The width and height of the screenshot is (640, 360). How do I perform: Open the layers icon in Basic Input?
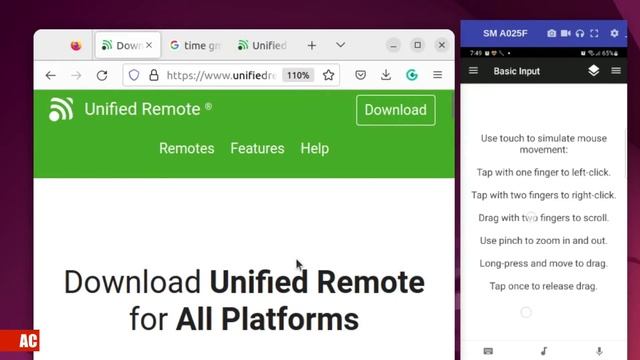pyautogui.click(x=593, y=71)
